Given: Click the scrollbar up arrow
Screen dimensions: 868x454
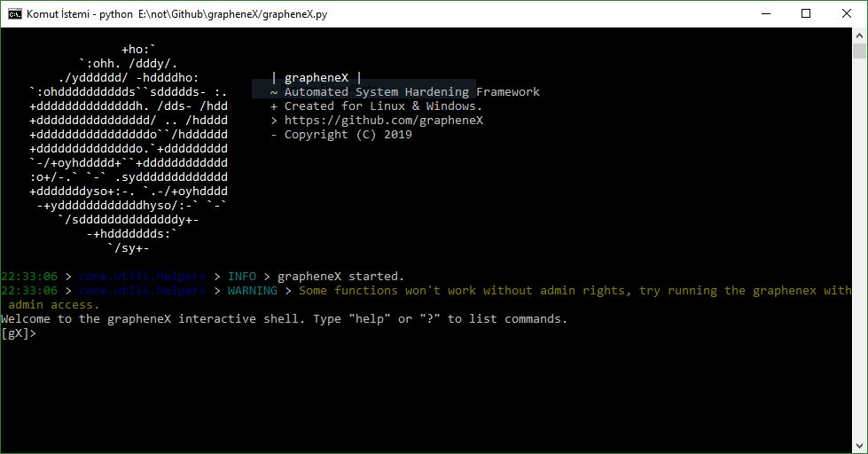Looking at the screenshot, I should pos(859,35).
